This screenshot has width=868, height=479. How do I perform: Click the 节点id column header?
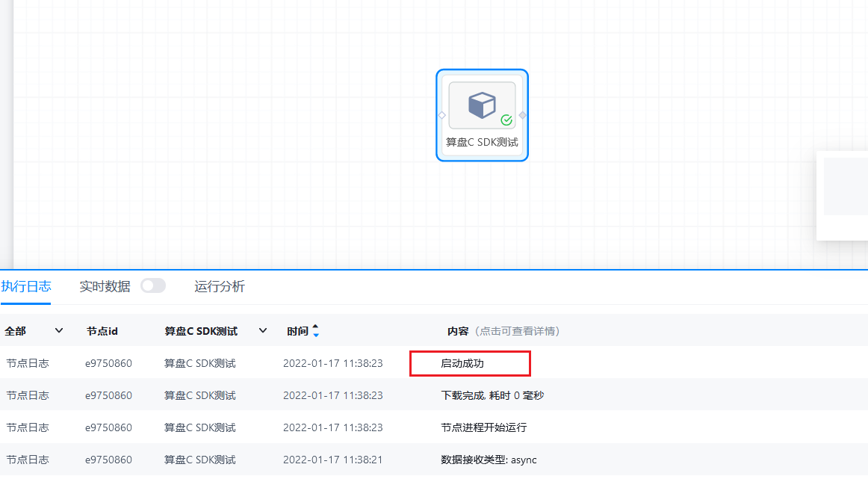tap(102, 331)
